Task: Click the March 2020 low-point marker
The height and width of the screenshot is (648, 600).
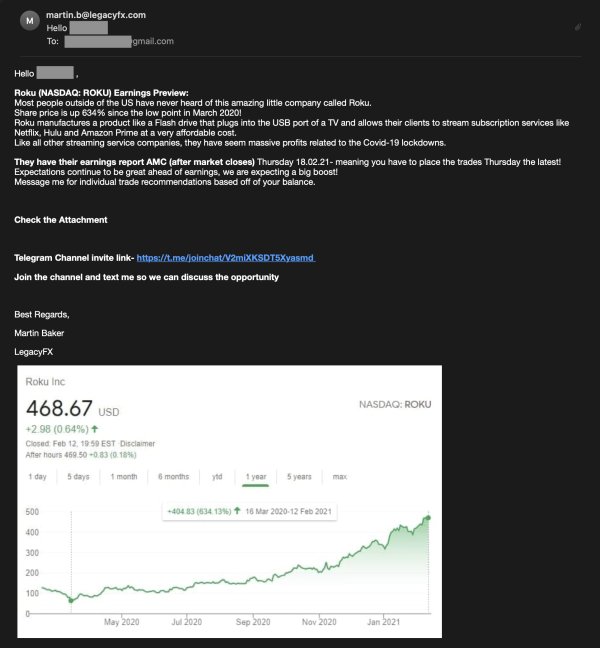Action: (71, 601)
